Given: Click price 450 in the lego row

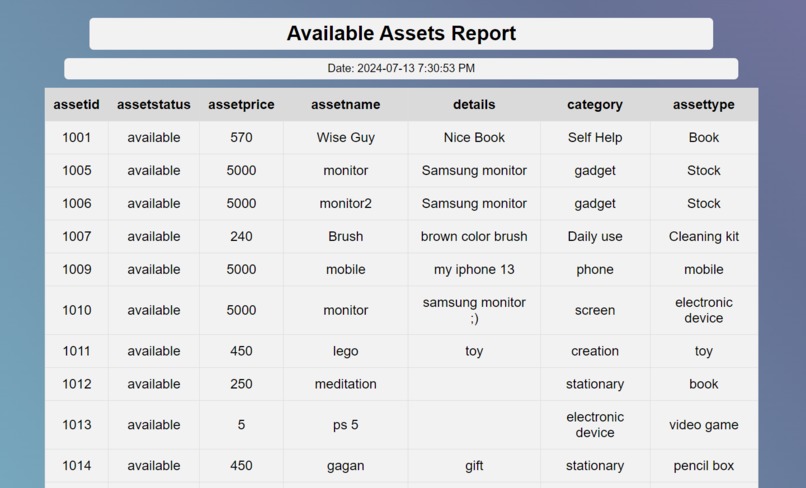Looking at the screenshot, I should pyautogui.click(x=241, y=351).
